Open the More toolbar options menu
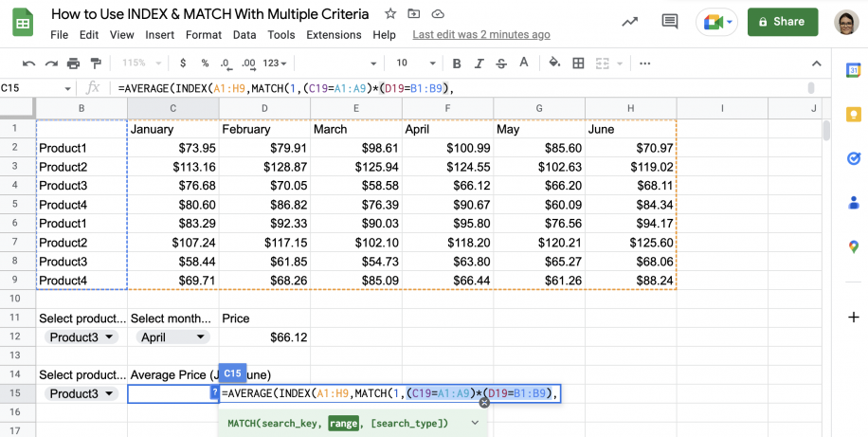Screen dimensions: 868x437 [645, 64]
